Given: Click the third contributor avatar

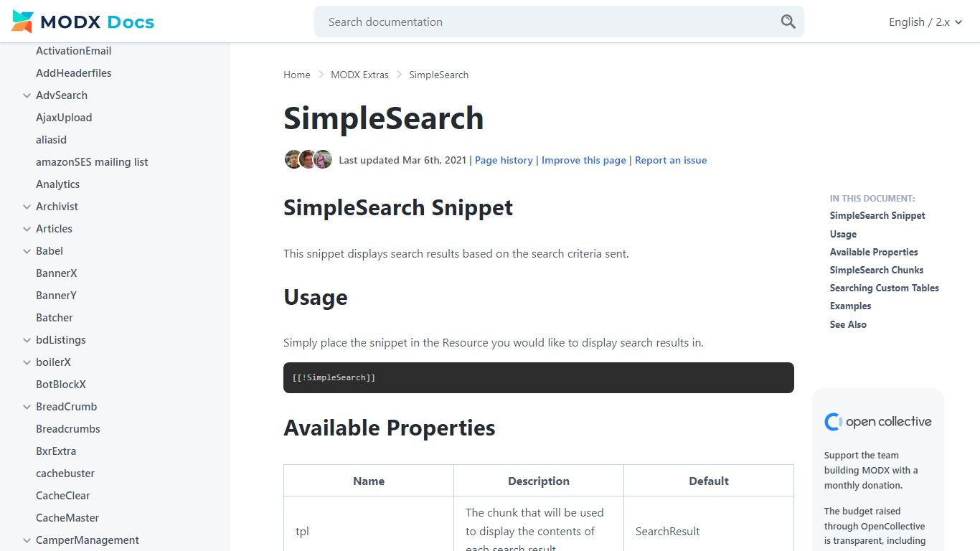Looking at the screenshot, I should 324,159.
